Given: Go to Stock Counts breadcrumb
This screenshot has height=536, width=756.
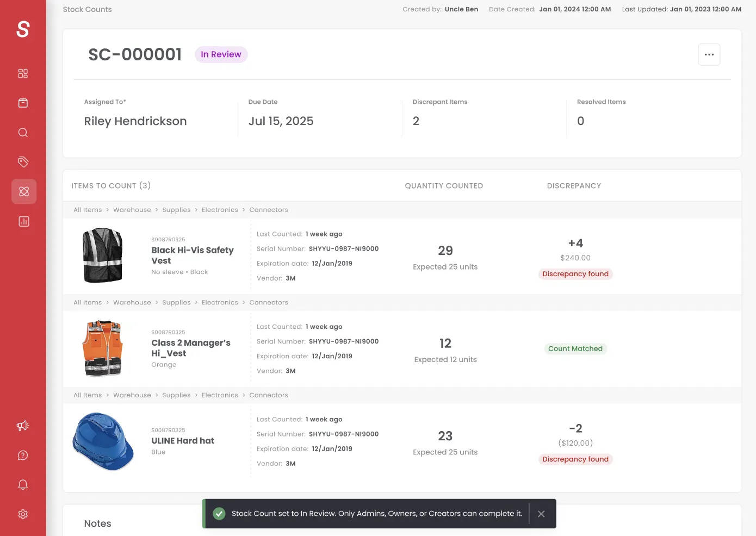Looking at the screenshot, I should (87, 9).
